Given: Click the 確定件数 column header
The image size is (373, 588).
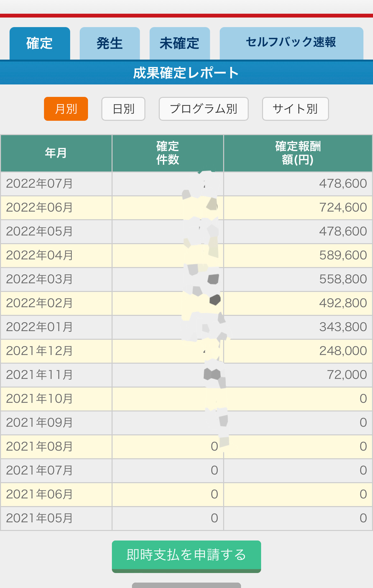Looking at the screenshot, I should (x=168, y=153).
